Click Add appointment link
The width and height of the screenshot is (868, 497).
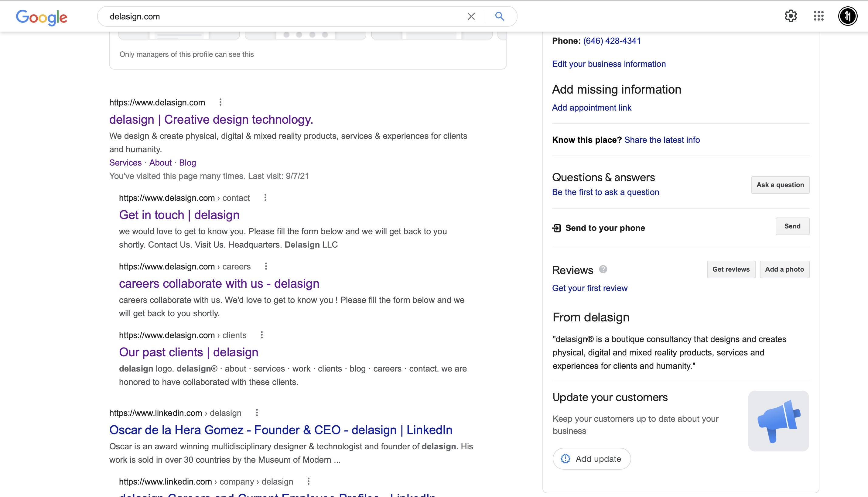(x=592, y=108)
